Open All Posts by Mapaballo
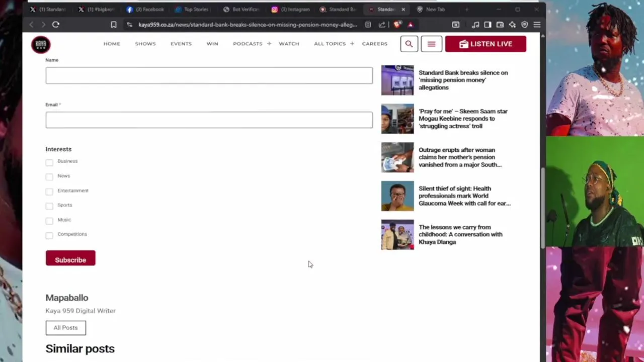The image size is (644, 362). 65,328
